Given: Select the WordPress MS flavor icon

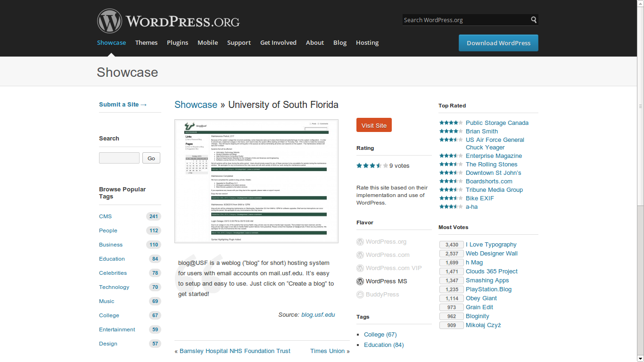Looking at the screenshot, I should (360, 281).
